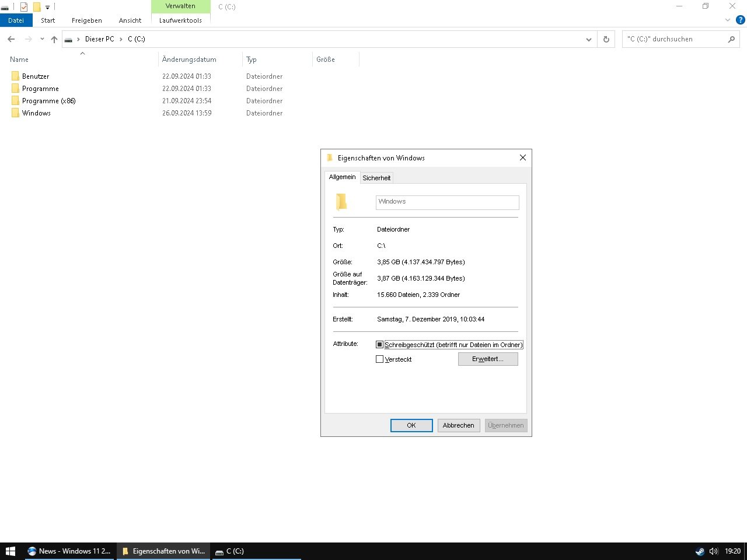Click C (C:) in the address path
The width and height of the screenshot is (747, 560).
(137, 39)
